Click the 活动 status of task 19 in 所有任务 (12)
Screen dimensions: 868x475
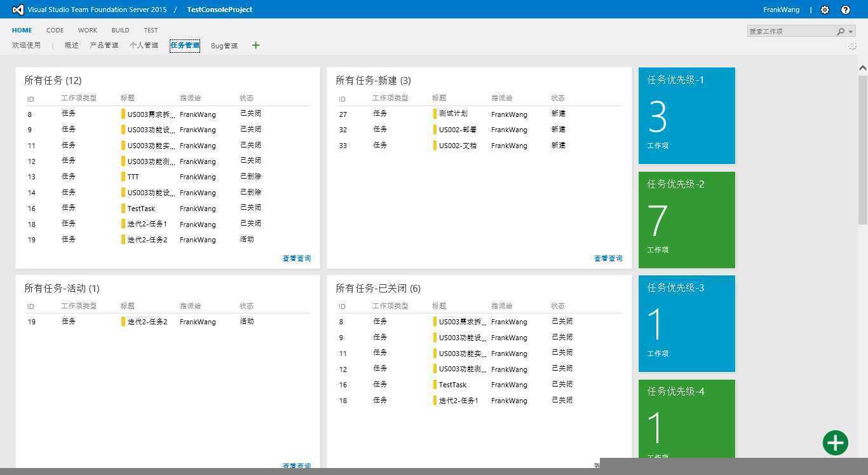click(x=247, y=239)
